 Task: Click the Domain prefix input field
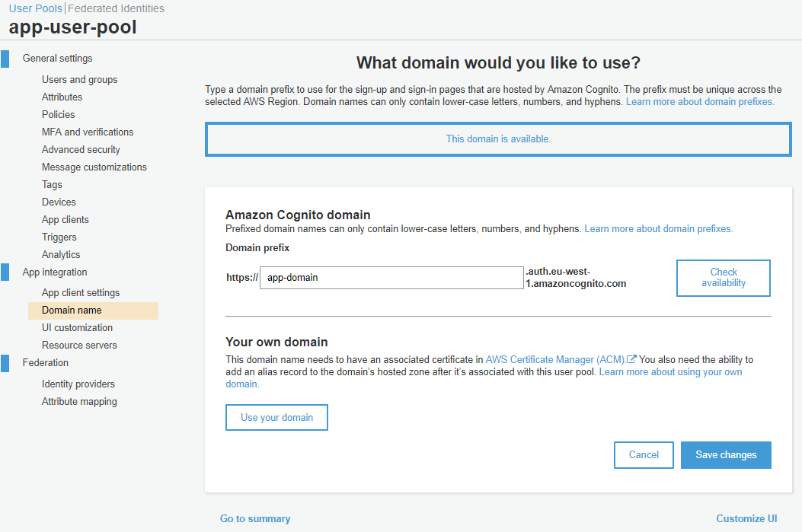pyautogui.click(x=391, y=278)
